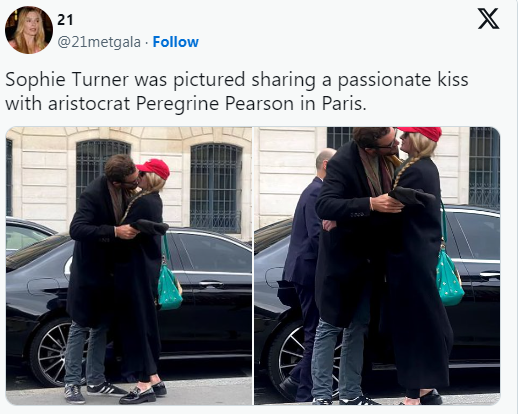Click the tweet text mentioning Paris
The image size is (524, 414).
[x=237, y=91]
